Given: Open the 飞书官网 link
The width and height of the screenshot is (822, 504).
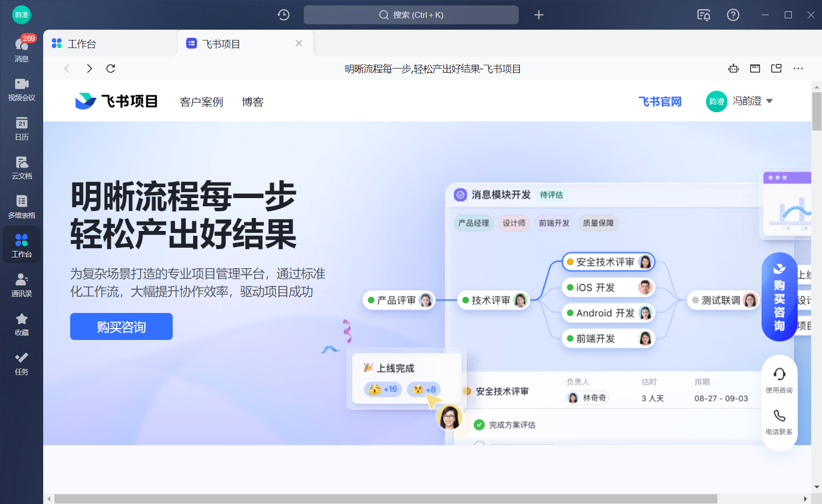Looking at the screenshot, I should coord(660,101).
